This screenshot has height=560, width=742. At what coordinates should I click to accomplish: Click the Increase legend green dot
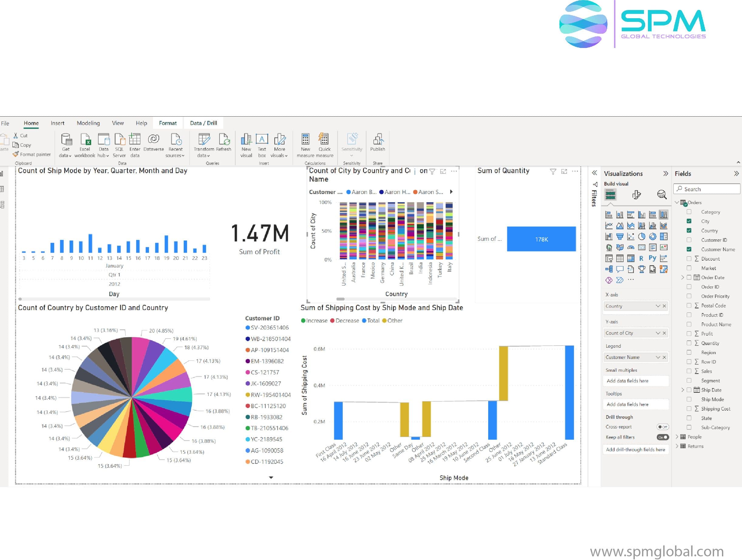[303, 320]
